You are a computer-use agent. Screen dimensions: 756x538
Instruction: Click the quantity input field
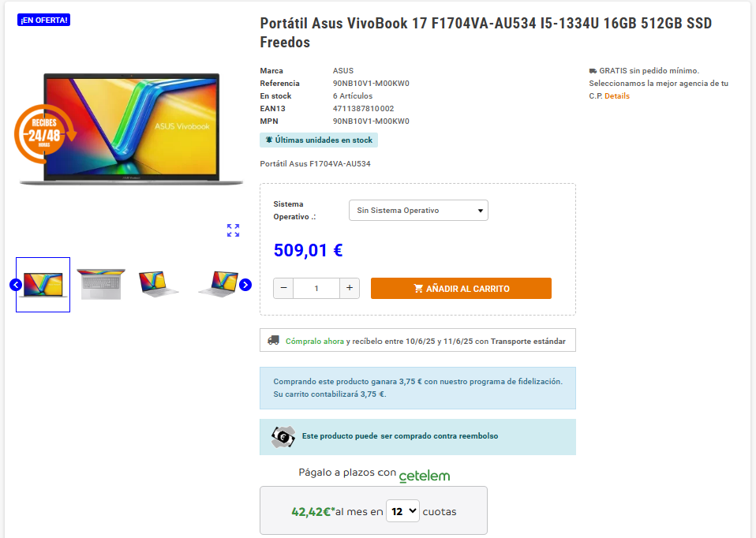[316, 288]
